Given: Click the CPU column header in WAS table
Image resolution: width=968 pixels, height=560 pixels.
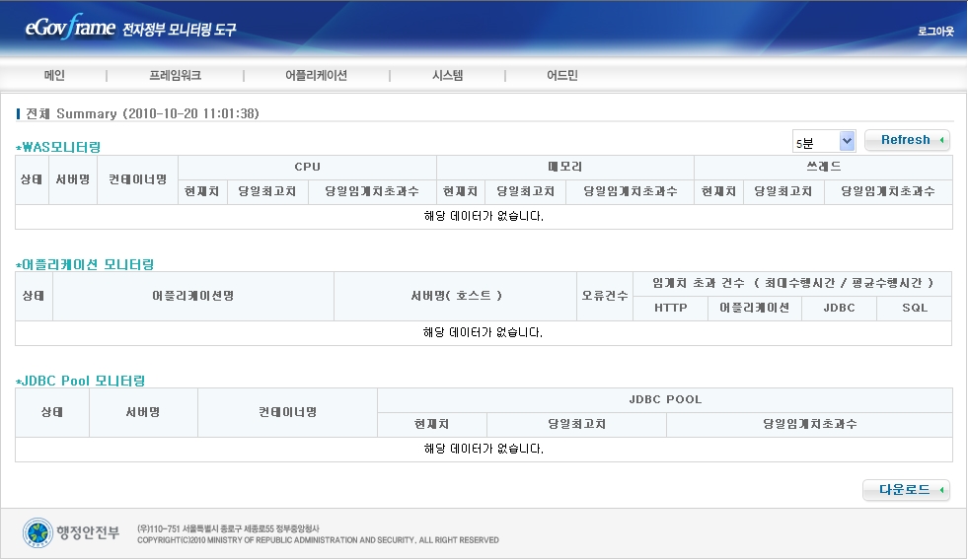Looking at the screenshot, I should coord(307,168).
